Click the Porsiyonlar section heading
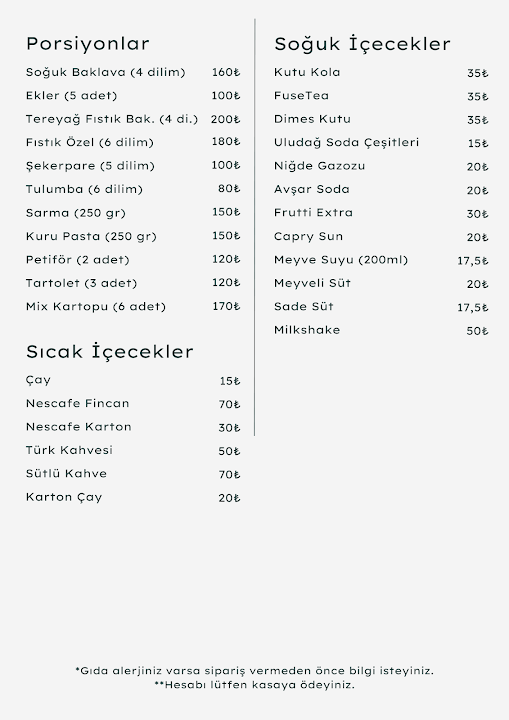509x720 pixels. [x=88, y=44]
